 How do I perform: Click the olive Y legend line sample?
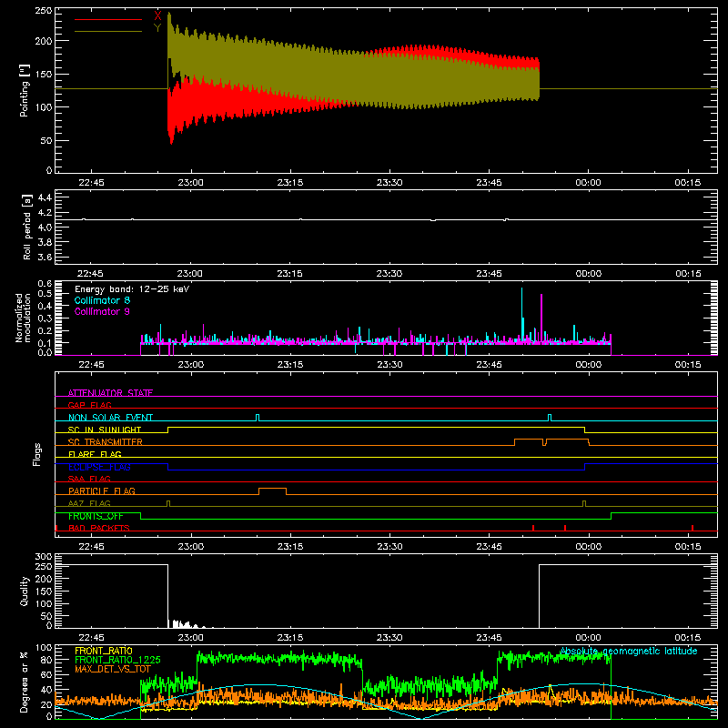pos(108,31)
